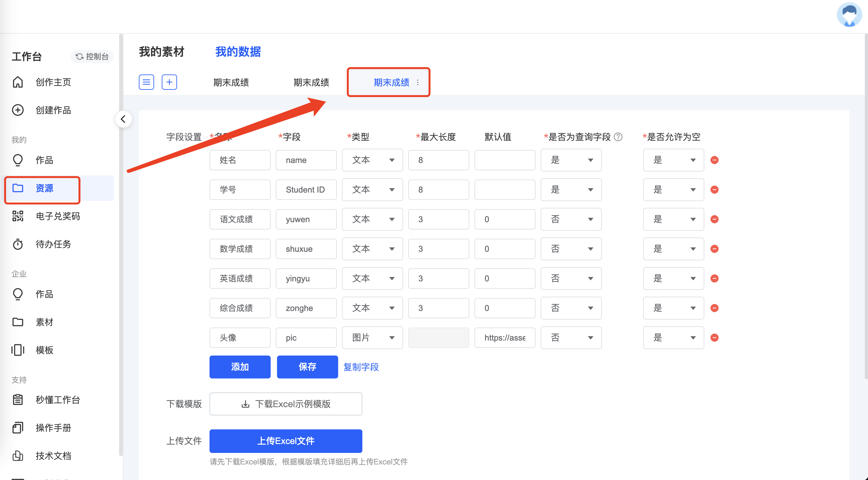868x480 pixels.
Task: Open 是否允许为空 dropdown for 语文成绩 row
Action: click(x=673, y=219)
